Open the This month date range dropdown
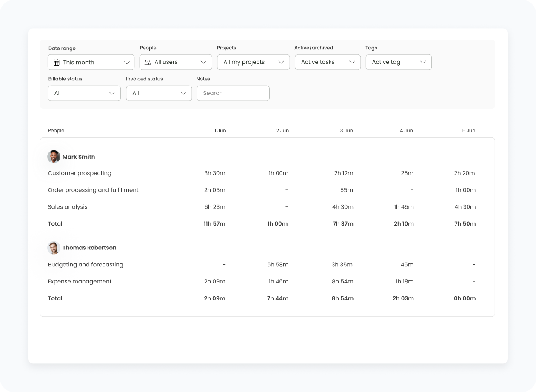This screenshot has width=536, height=392. point(91,63)
